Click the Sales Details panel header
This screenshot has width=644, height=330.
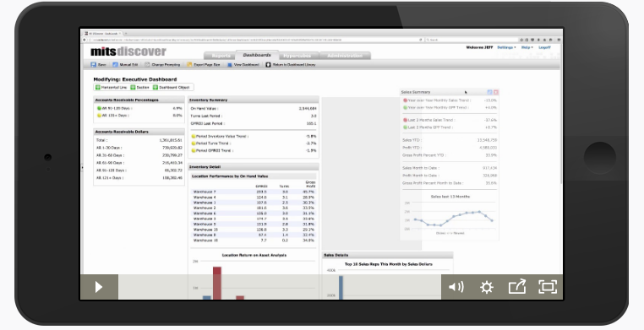pyautogui.click(x=387, y=255)
